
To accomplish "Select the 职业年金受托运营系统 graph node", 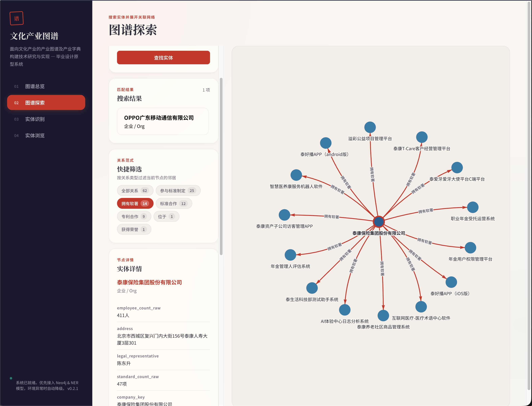I will point(473,207).
